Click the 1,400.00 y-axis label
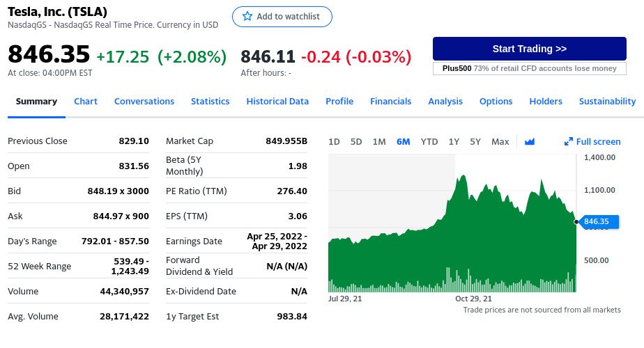The width and height of the screenshot is (644, 348). [599, 157]
